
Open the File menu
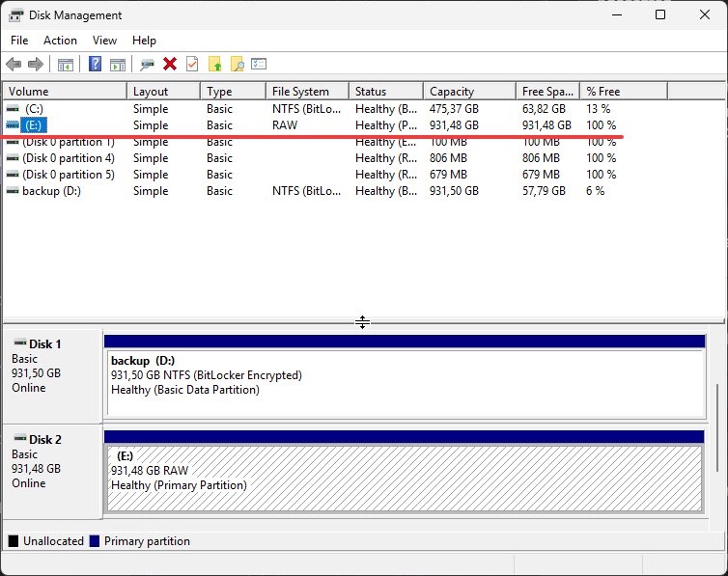coord(19,41)
